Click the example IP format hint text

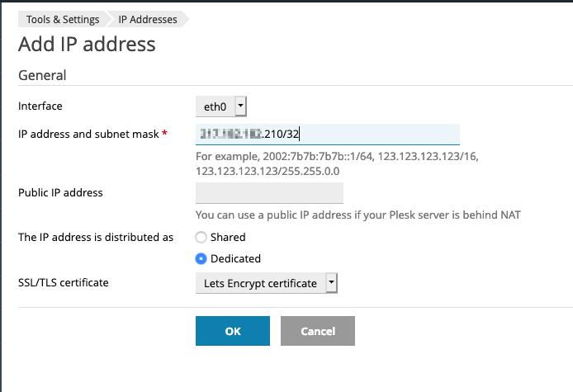click(335, 163)
